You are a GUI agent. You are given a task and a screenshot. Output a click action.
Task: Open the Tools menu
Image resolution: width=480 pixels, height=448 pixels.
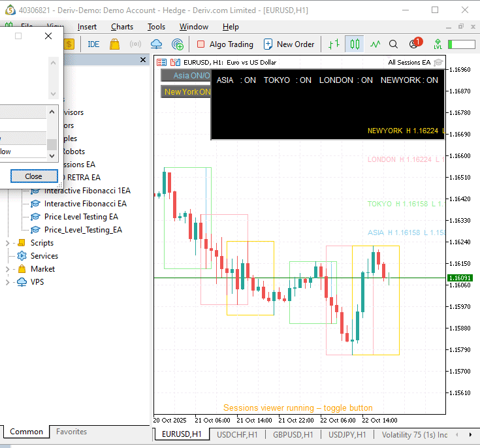[156, 27]
